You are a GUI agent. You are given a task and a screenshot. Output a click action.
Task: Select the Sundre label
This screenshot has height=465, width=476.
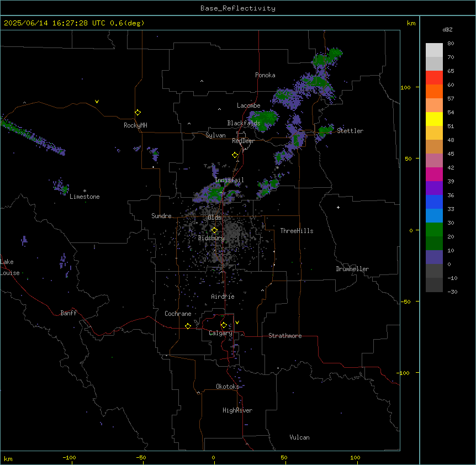coord(161,216)
